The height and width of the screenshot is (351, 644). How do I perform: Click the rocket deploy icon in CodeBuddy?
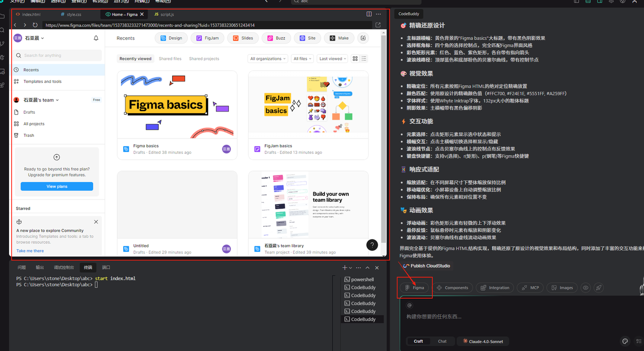click(598, 288)
